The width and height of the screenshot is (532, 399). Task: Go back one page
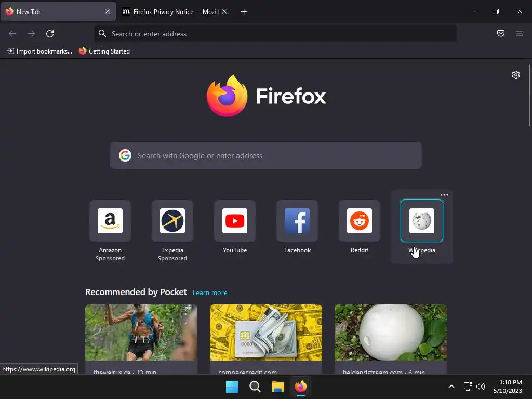tap(12, 34)
